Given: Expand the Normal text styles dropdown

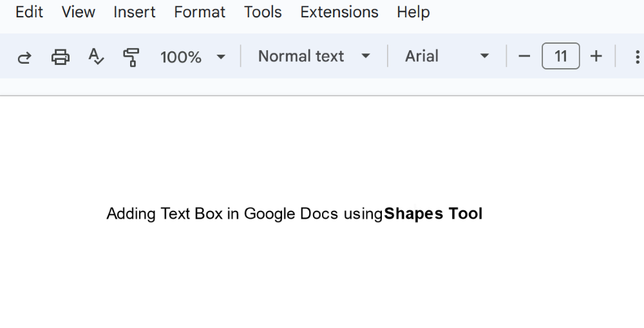Looking at the screenshot, I should [x=314, y=57].
